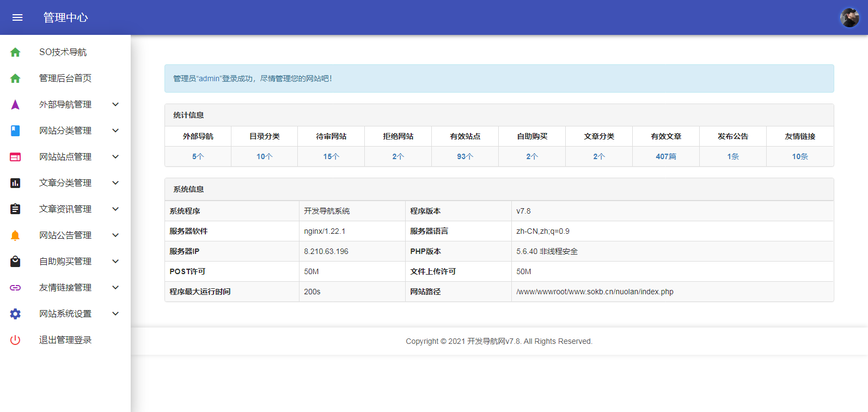
Task: Open the 管理后台首页 menu item
Action: coord(65,78)
